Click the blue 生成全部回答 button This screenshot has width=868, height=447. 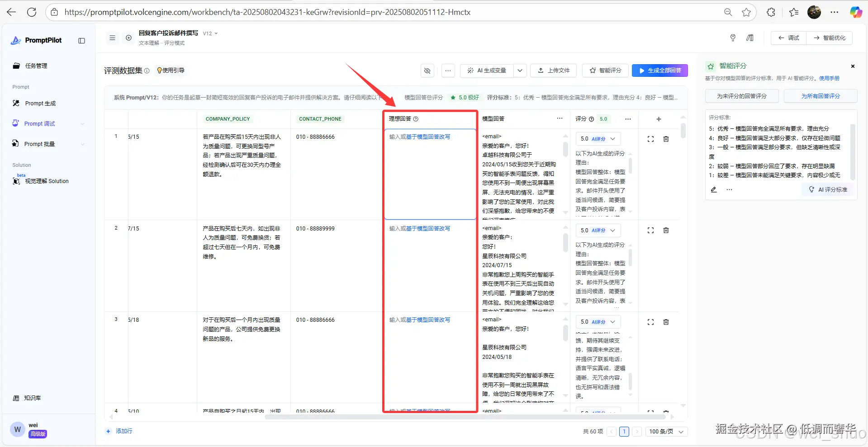[660, 71]
